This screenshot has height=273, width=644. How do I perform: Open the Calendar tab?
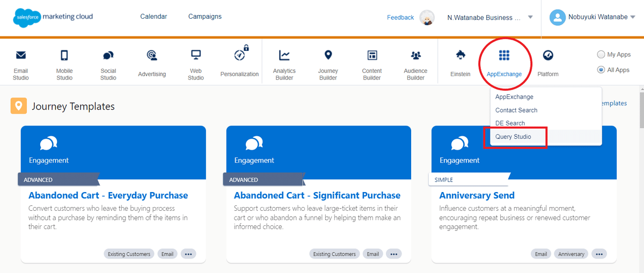[153, 17]
